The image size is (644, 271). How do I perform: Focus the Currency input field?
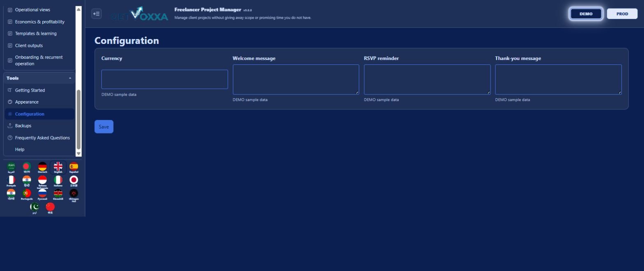[x=164, y=79]
